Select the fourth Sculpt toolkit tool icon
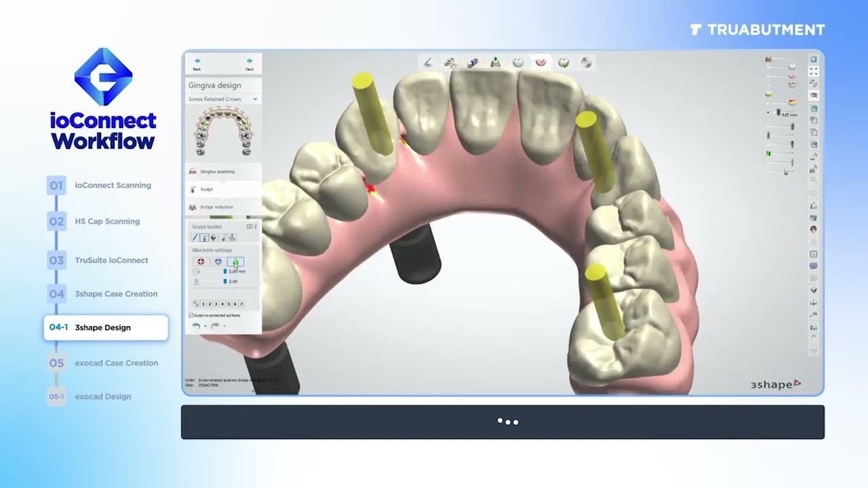The height and width of the screenshot is (488, 868). point(223,237)
